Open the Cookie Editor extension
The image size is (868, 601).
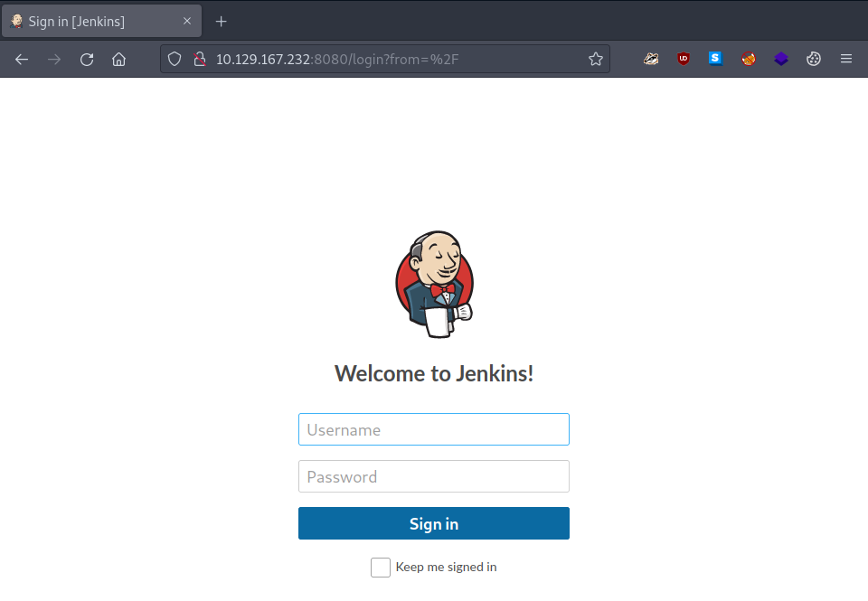tap(813, 58)
